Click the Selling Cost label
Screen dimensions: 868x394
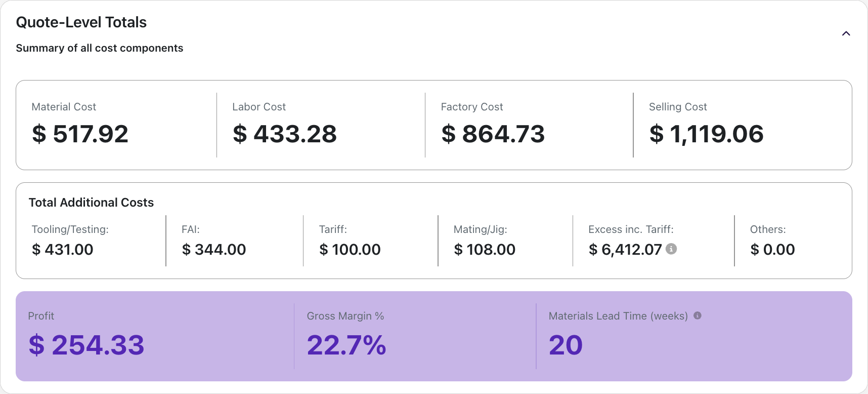tap(678, 107)
